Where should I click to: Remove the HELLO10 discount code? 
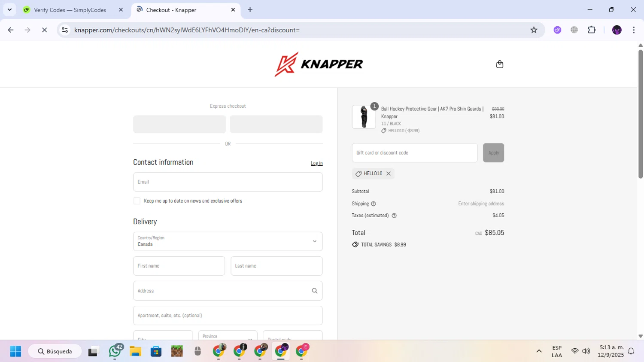coord(389,173)
